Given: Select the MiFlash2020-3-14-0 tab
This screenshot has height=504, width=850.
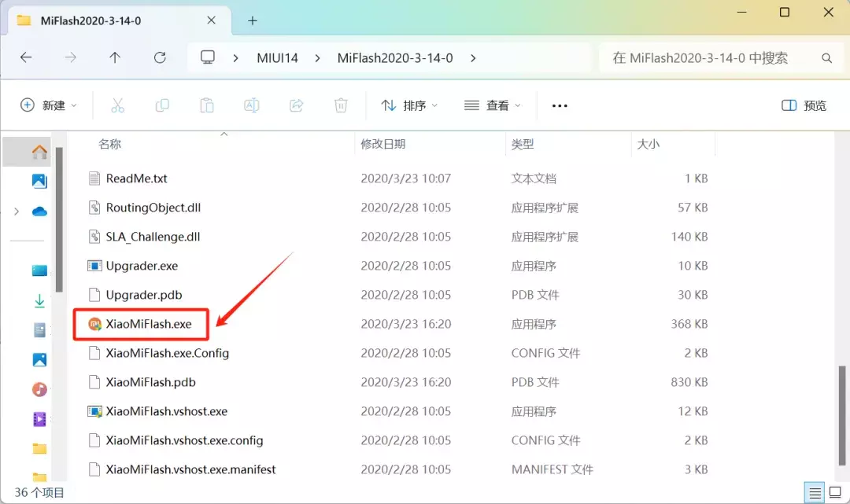Looking at the screenshot, I should point(120,20).
